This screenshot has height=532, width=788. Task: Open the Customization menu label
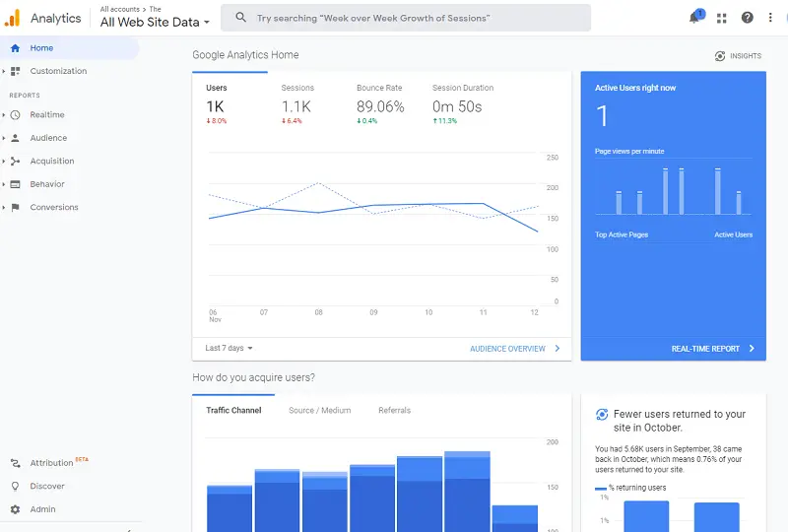(58, 71)
